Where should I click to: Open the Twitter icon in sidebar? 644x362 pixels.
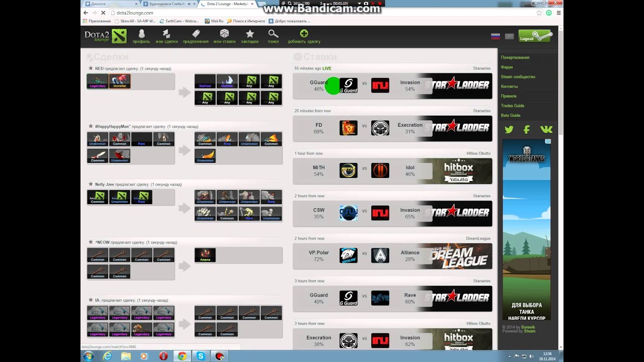(509, 129)
